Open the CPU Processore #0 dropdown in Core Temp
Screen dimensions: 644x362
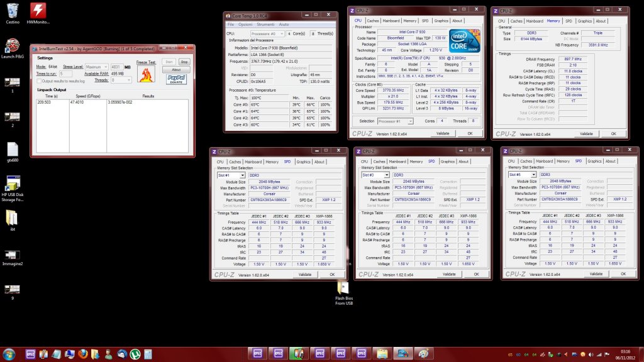point(267,34)
